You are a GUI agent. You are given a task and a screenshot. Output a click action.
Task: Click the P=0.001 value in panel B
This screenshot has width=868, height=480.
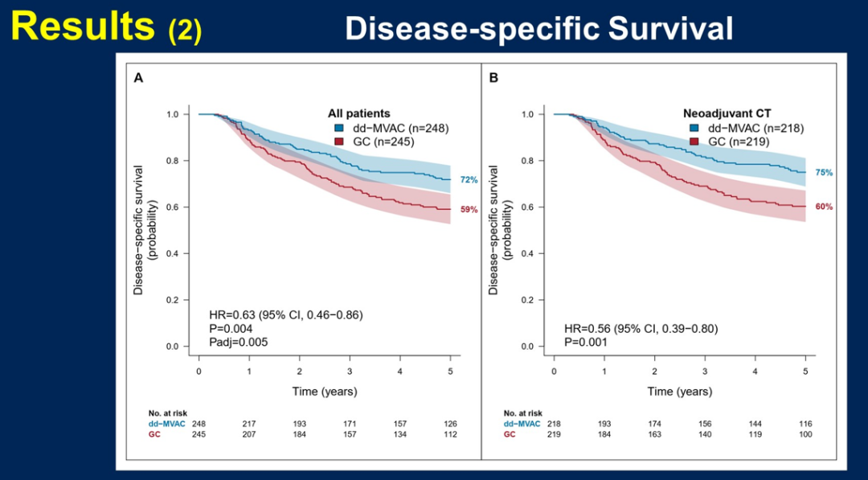tap(587, 342)
